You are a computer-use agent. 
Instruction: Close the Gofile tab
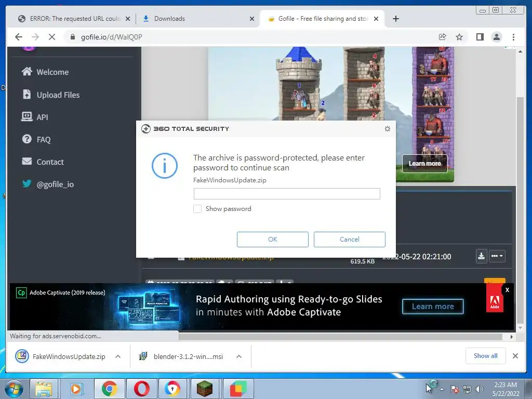point(376,19)
